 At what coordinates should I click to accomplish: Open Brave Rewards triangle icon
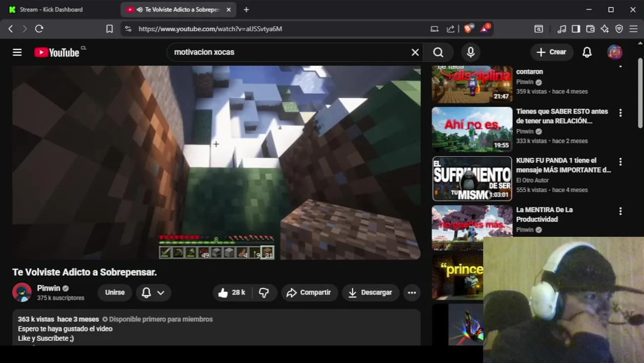pos(485,29)
